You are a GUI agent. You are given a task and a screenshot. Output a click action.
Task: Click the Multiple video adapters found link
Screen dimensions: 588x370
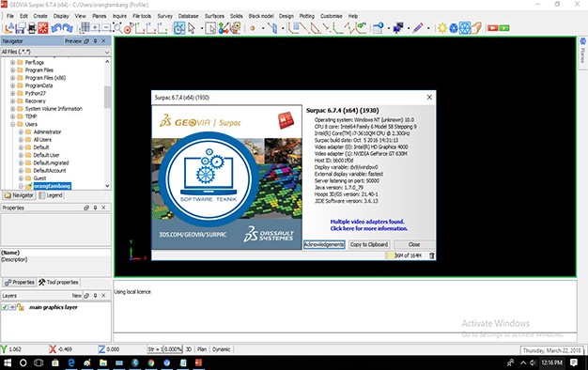pos(368,225)
